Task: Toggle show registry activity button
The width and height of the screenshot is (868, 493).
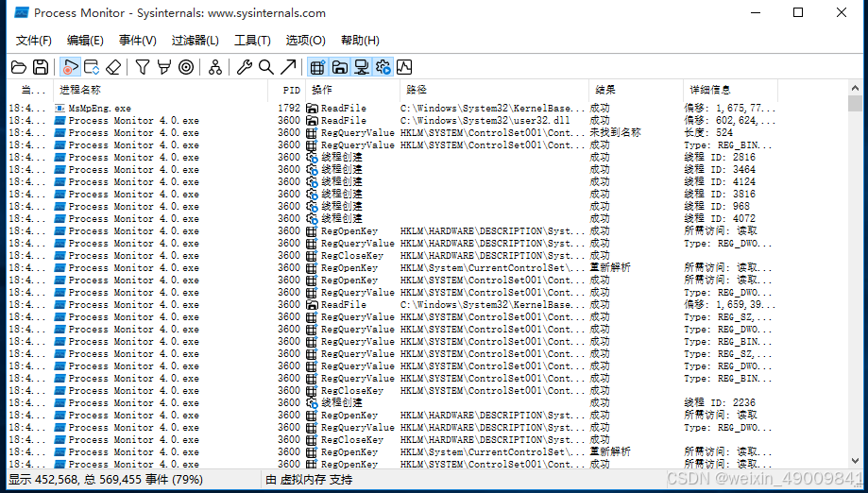Action: click(x=317, y=67)
